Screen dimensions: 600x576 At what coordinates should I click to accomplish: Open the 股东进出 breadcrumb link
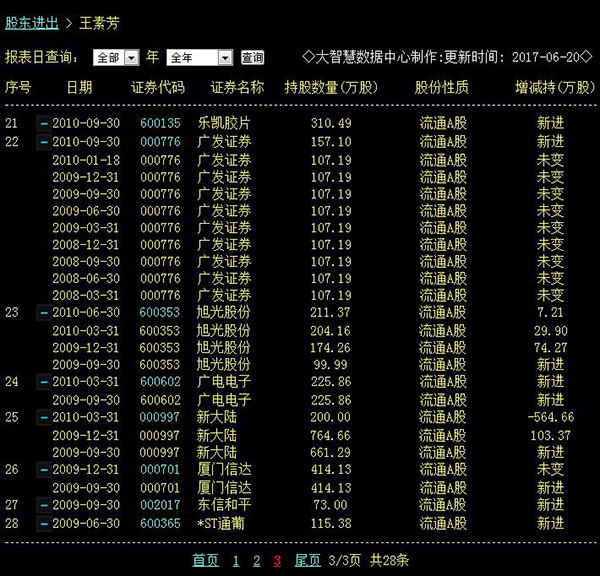pos(32,23)
